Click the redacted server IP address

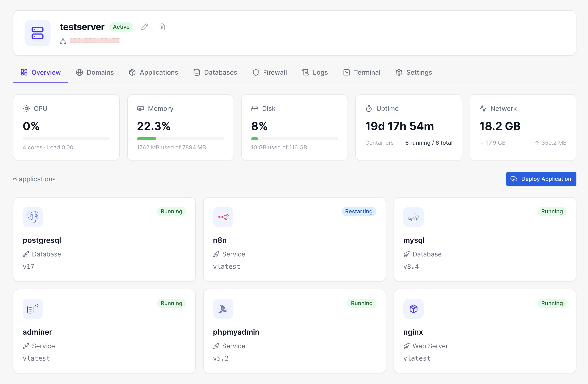tap(94, 41)
